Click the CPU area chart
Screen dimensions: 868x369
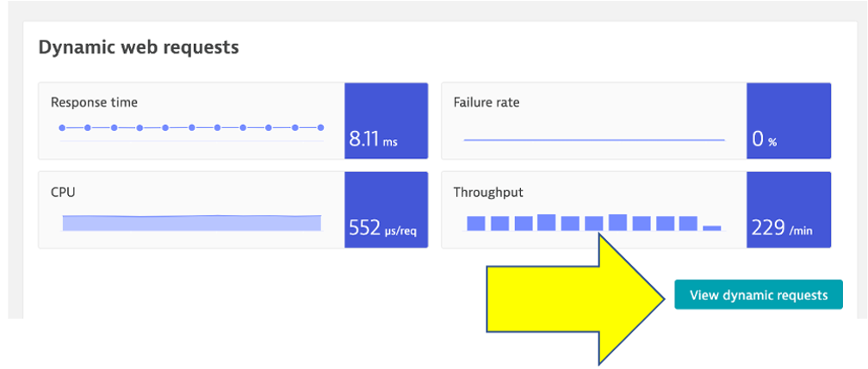tap(191, 224)
